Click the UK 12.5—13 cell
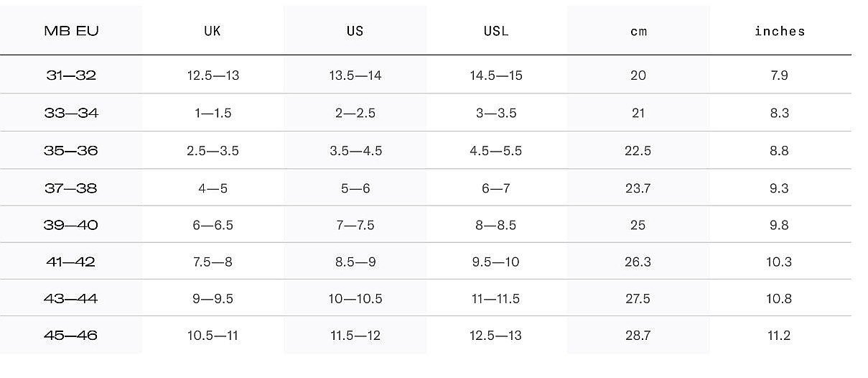The height and width of the screenshot is (378, 868). tap(213, 75)
